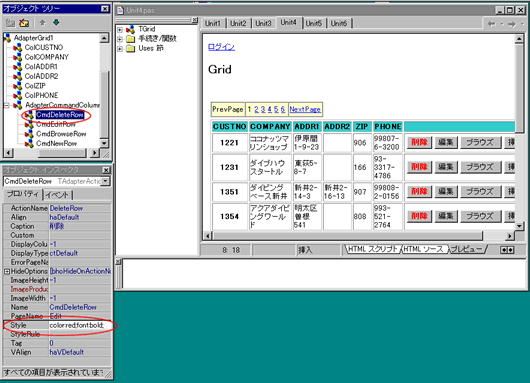The height and width of the screenshot is (383, 530).
Task: Close the message pane below the editor
Action: coord(118,262)
